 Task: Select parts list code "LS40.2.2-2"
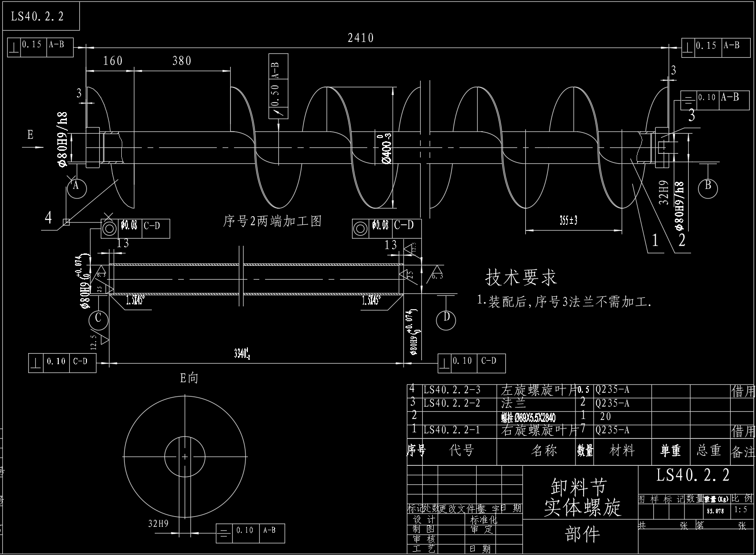click(x=452, y=403)
